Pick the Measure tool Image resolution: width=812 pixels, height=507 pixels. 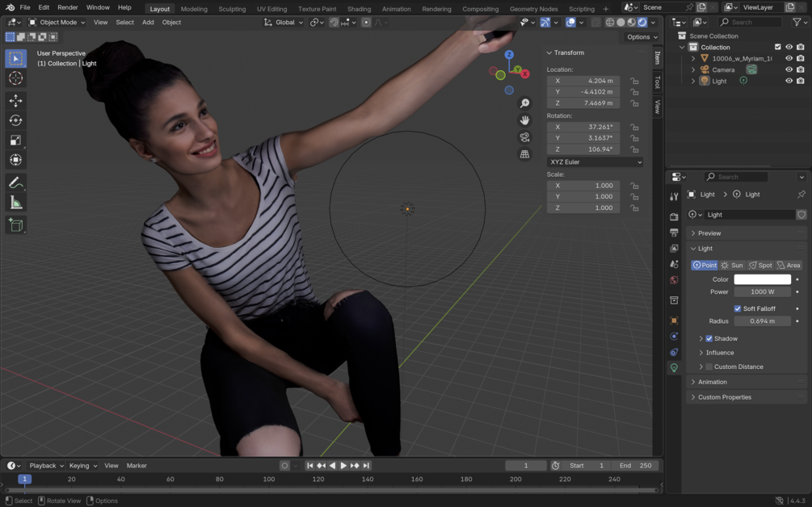point(15,203)
